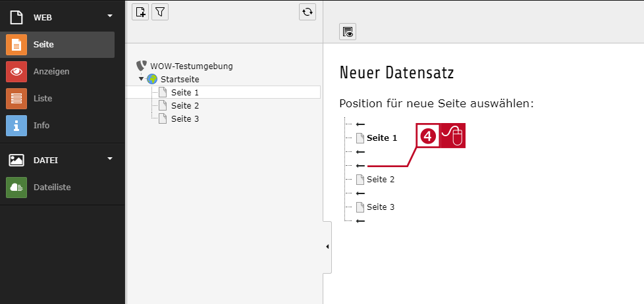Collapse the page tree panel handle
Screen dimensions: 644x304
327,247
